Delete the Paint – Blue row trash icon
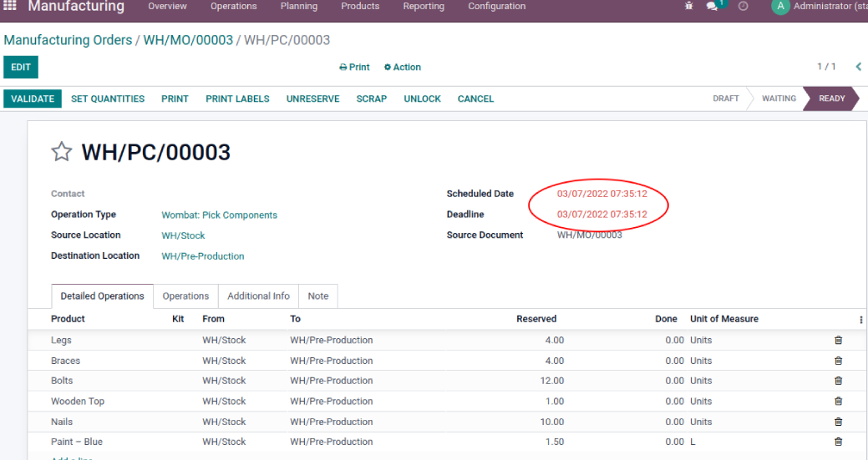This screenshot has height=460, width=868. point(838,441)
